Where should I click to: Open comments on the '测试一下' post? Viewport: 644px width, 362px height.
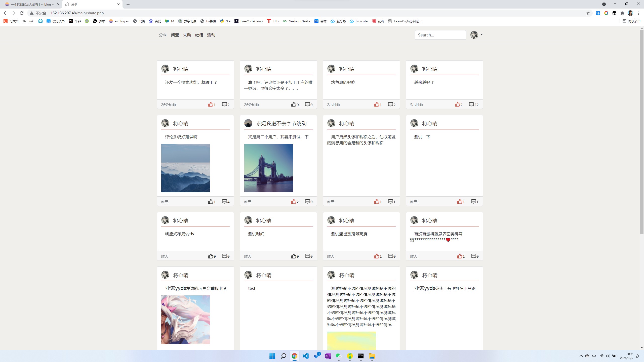[473, 201]
